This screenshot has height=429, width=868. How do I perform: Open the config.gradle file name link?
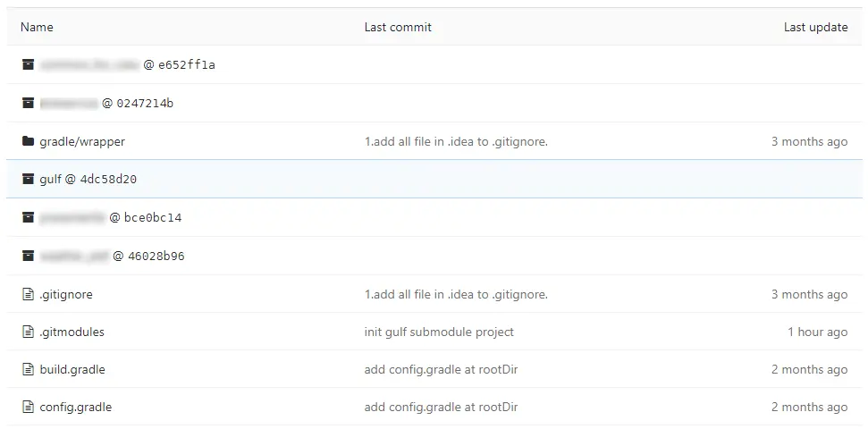click(76, 407)
